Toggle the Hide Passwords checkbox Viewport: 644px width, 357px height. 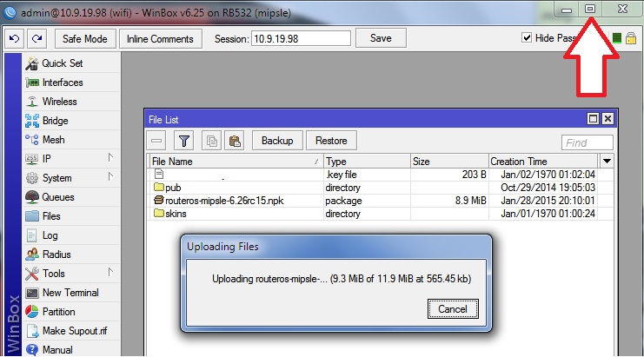coord(527,37)
